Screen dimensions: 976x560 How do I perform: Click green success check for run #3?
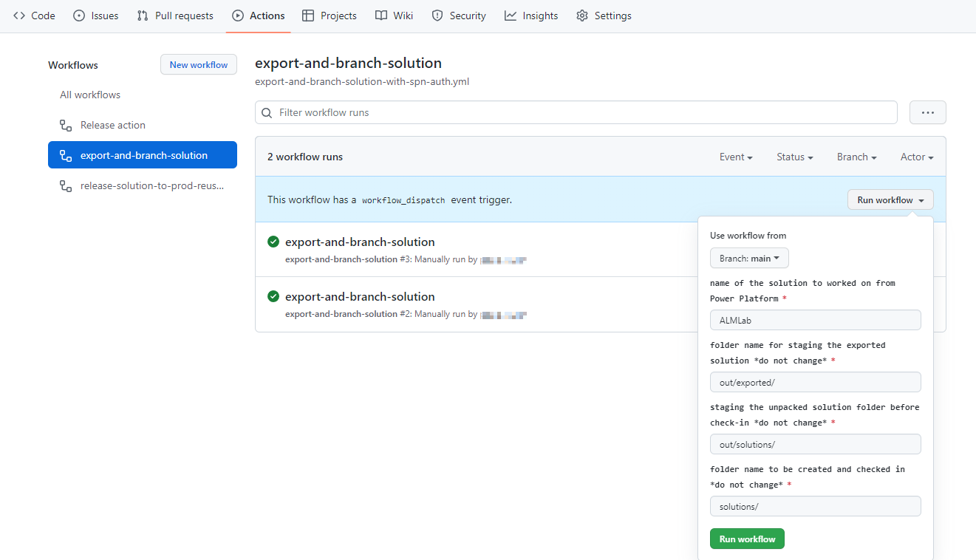click(x=273, y=242)
